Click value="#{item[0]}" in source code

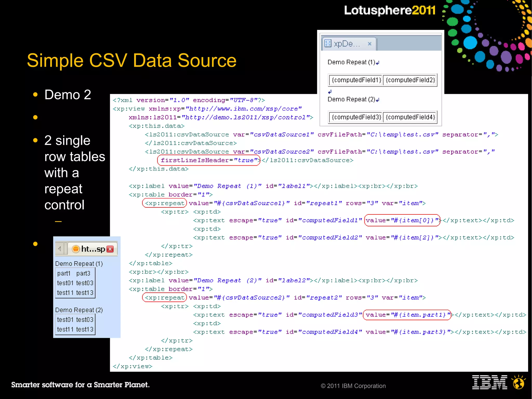[x=402, y=220]
